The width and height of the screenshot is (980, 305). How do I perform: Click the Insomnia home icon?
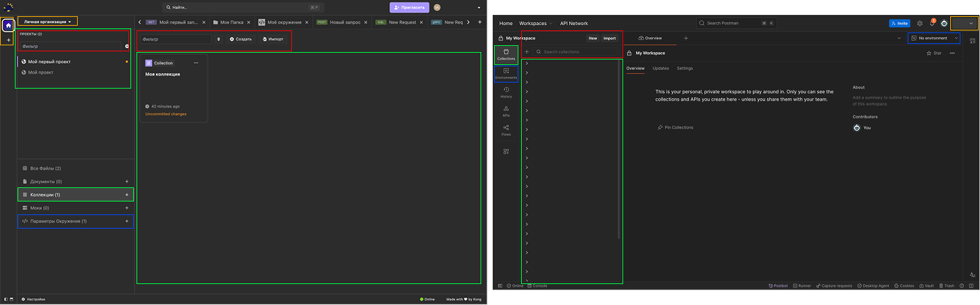(x=8, y=26)
